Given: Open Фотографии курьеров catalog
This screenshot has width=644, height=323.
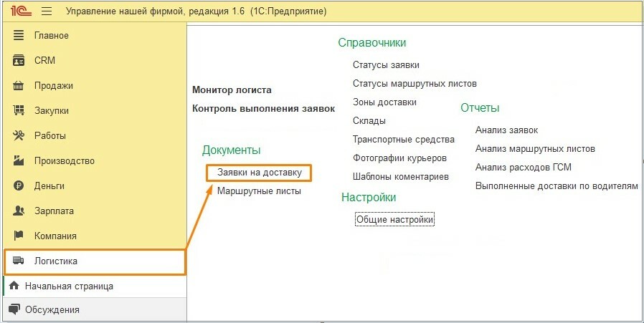Looking at the screenshot, I should (399, 158).
